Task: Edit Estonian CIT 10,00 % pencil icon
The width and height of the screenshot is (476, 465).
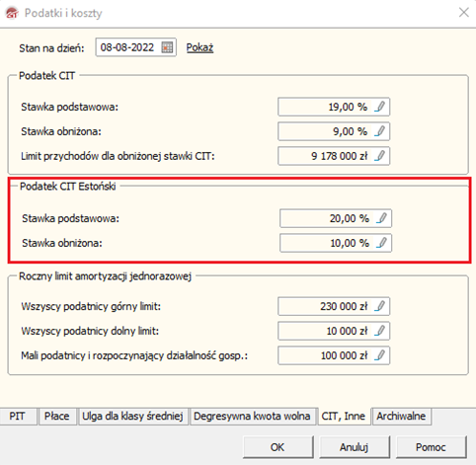Action: point(382,243)
